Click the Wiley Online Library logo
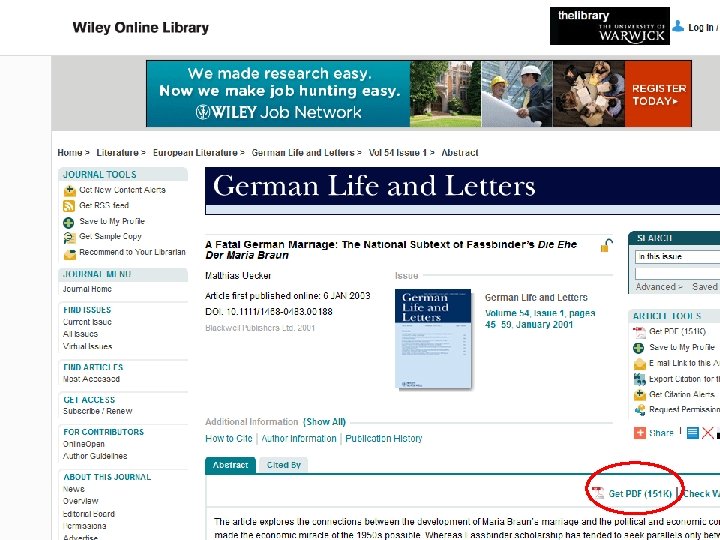This screenshot has width=720, height=540. click(x=141, y=28)
